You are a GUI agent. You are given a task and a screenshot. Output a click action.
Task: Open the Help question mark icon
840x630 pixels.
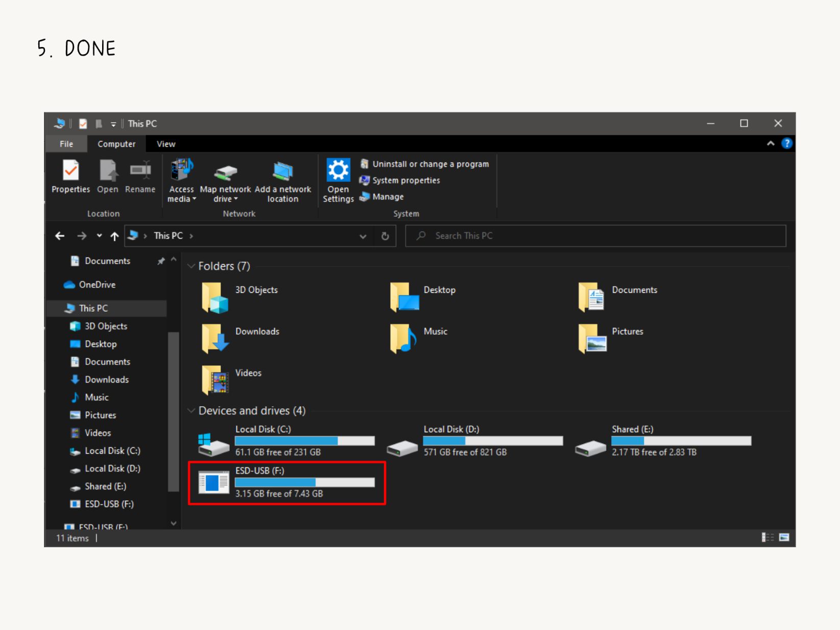click(786, 144)
